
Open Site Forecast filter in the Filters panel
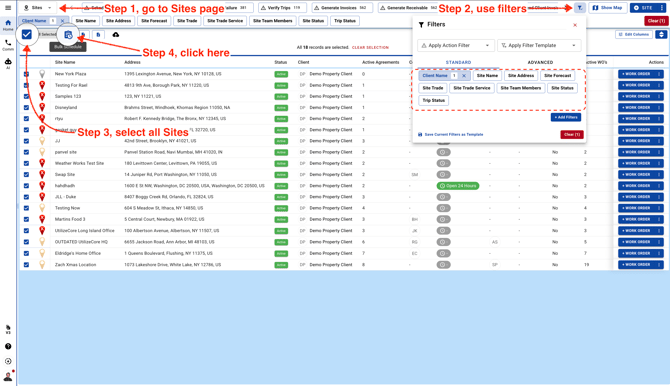point(558,76)
